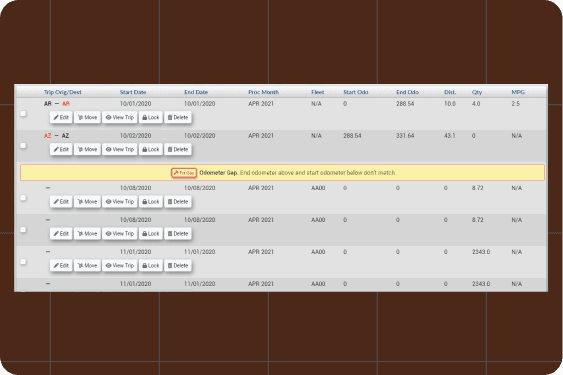Image resolution: width=563 pixels, height=375 pixels.
Task: Sort by Qty column
Action: (477, 92)
